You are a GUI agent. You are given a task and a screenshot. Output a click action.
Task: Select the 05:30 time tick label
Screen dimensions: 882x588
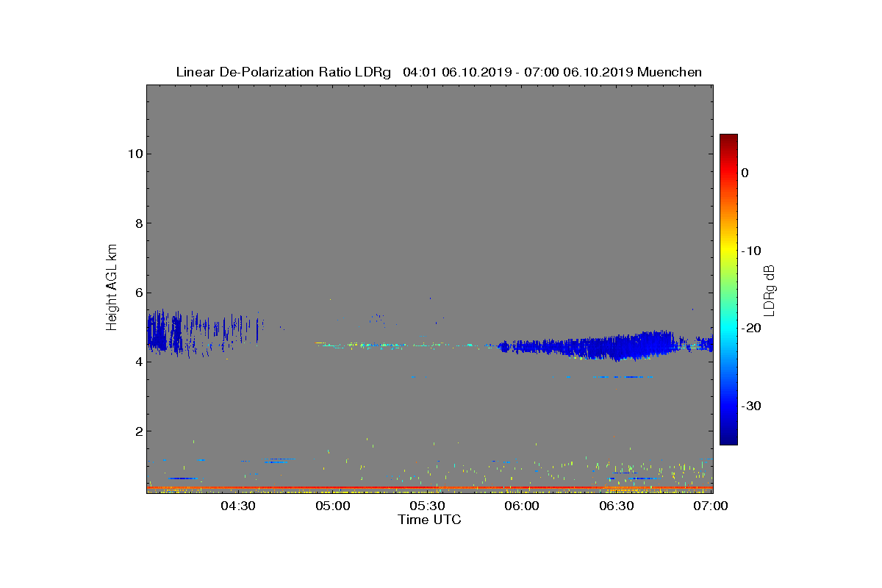pyautogui.click(x=428, y=506)
